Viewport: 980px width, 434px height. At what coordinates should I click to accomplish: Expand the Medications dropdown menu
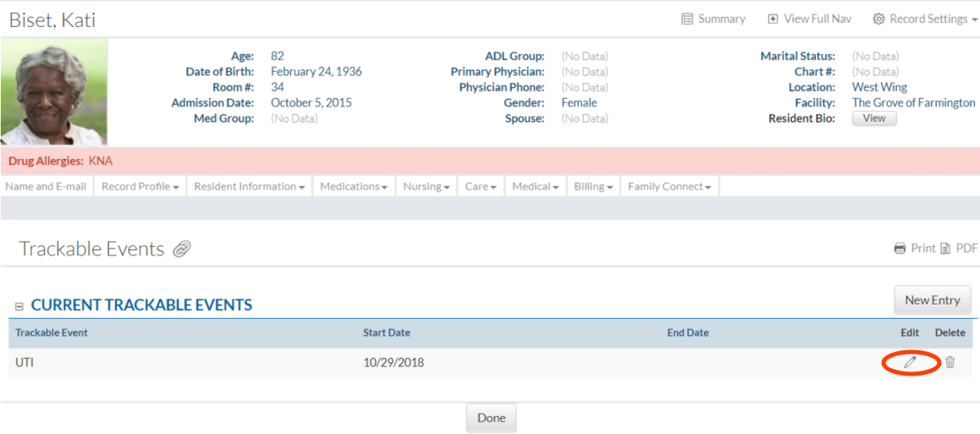click(354, 186)
